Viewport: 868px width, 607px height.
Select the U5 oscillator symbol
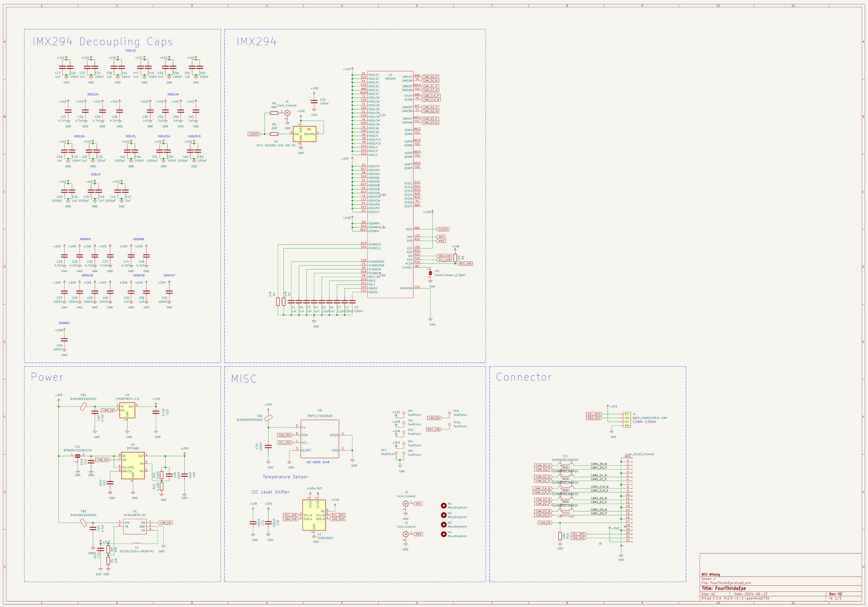305,134
